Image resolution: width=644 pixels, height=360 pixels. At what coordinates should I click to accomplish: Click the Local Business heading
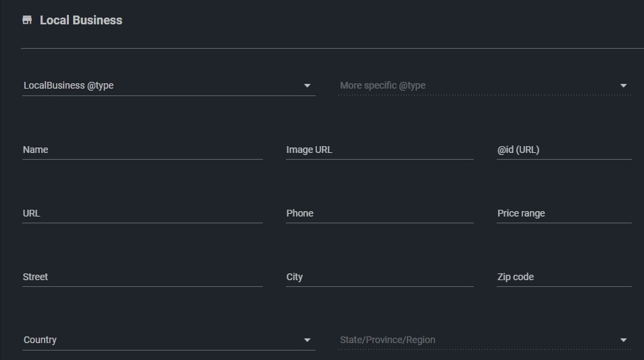[x=81, y=20]
